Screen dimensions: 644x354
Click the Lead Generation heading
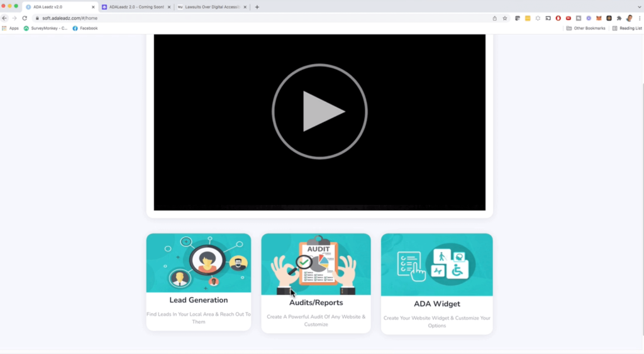click(199, 300)
